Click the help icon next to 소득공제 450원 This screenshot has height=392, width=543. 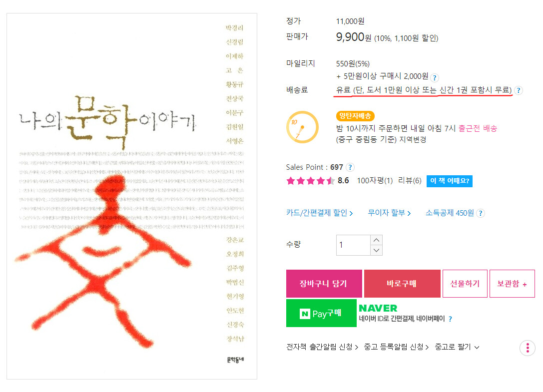click(481, 213)
